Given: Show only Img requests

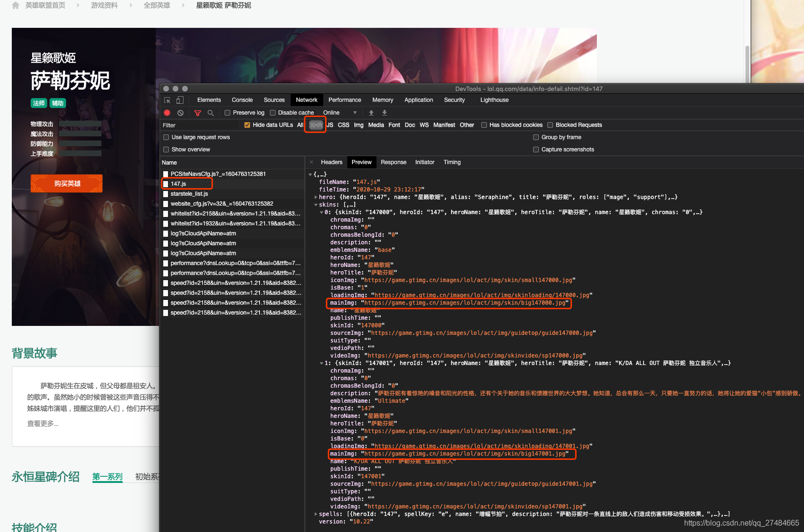Looking at the screenshot, I should 359,125.
